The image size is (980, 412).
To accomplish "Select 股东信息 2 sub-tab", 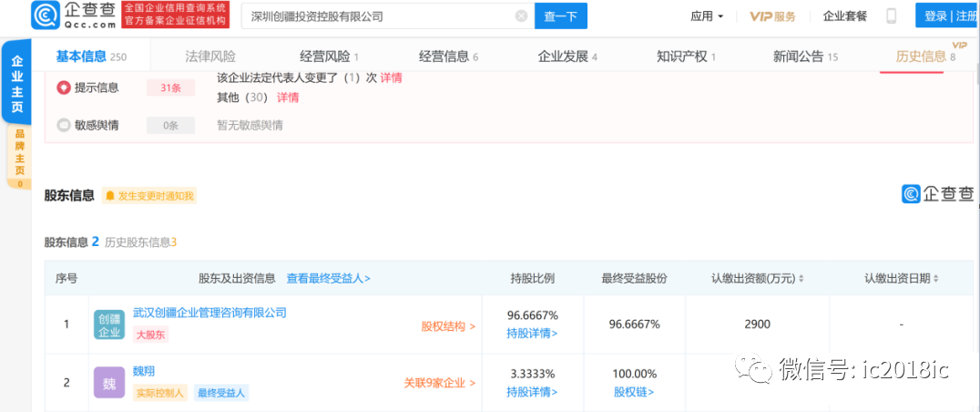I will tap(71, 242).
